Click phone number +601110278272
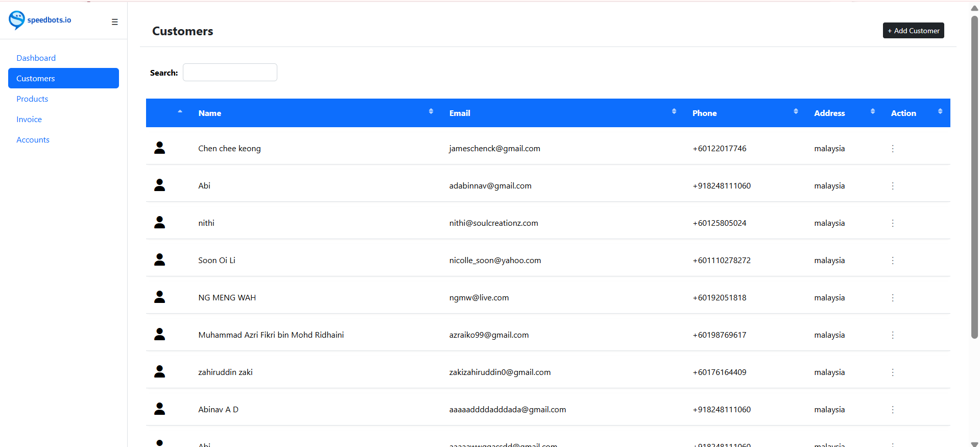The height and width of the screenshot is (447, 980). 722,261
